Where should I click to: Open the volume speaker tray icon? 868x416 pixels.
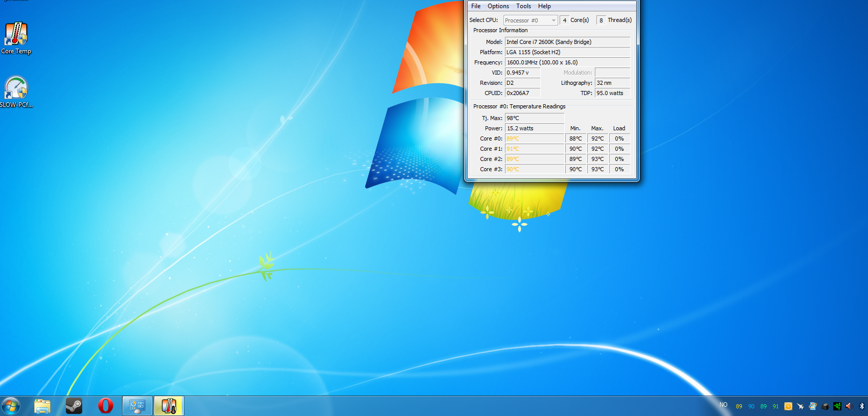click(850, 406)
